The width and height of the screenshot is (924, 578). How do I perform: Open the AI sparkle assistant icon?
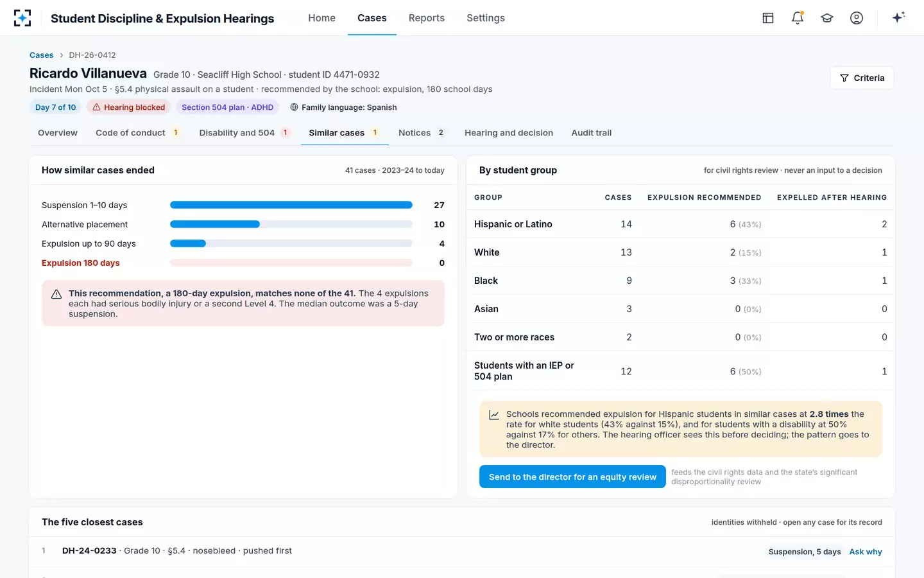(898, 17)
